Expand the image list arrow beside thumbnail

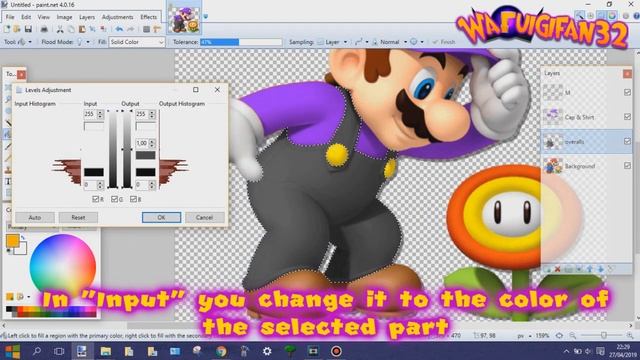click(x=205, y=17)
